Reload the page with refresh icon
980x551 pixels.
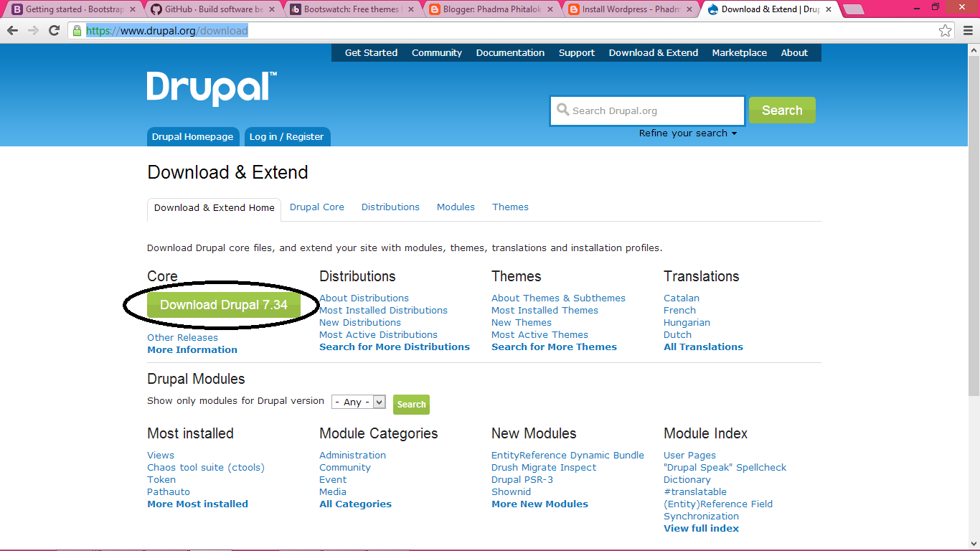click(x=54, y=31)
